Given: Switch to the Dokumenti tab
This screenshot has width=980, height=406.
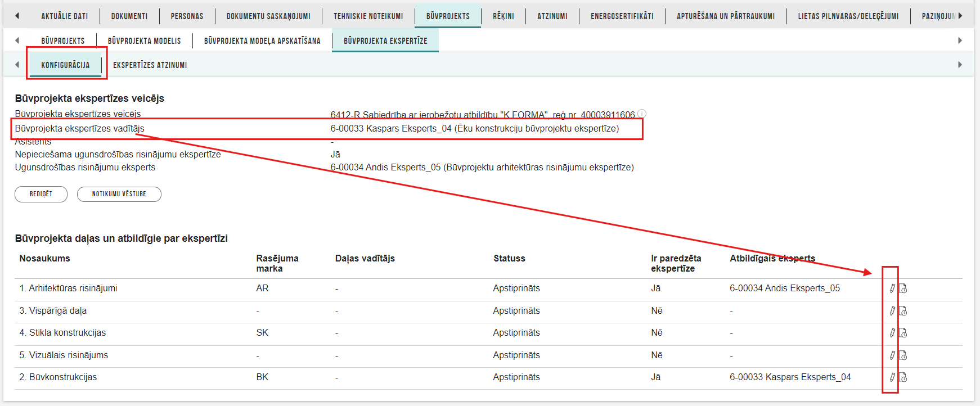Looking at the screenshot, I should click(x=129, y=16).
